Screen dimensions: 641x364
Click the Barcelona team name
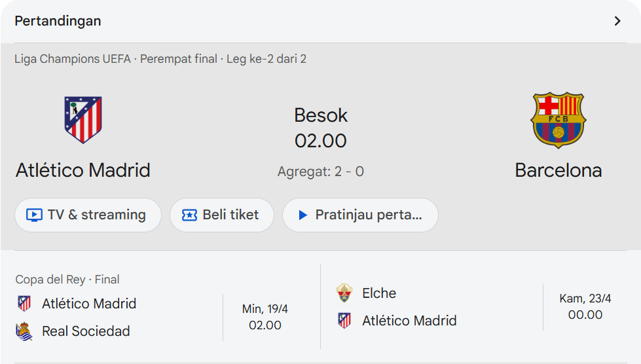558,170
